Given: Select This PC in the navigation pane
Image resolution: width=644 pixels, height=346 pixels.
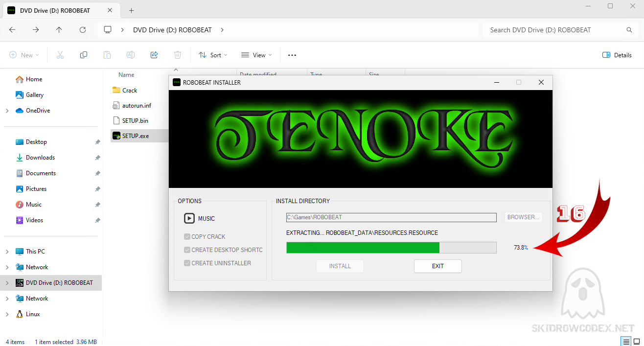Looking at the screenshot, I should click(x=30, y=252).
